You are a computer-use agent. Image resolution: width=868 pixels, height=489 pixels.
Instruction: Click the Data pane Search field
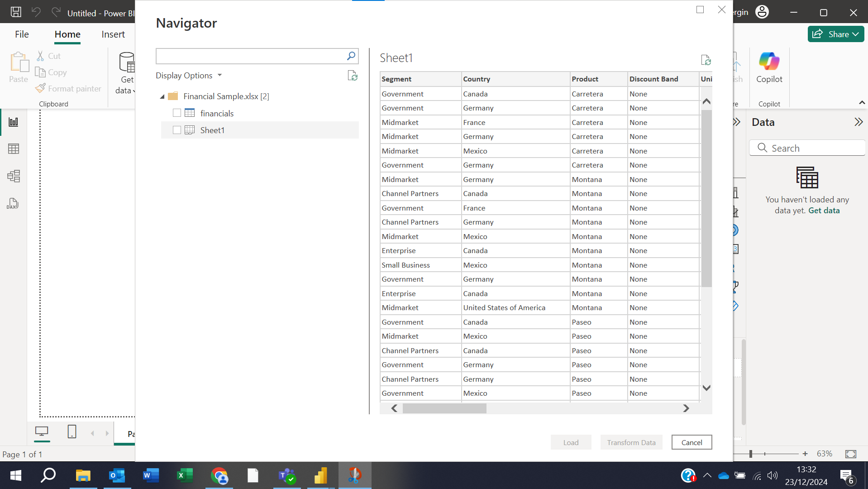(x=807, y=148)
